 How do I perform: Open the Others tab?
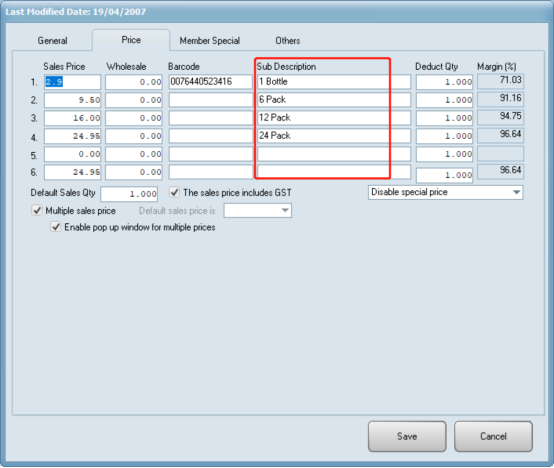(x=288, y=41)
